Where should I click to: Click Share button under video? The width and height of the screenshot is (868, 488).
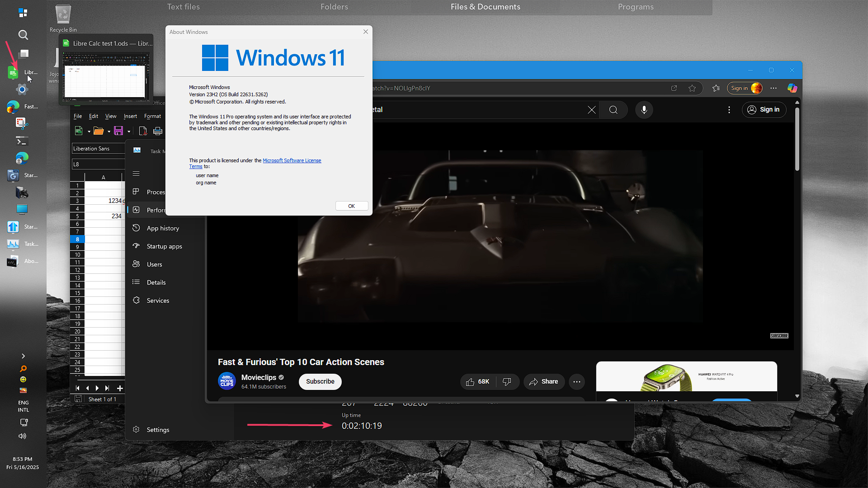pos(544,382)
